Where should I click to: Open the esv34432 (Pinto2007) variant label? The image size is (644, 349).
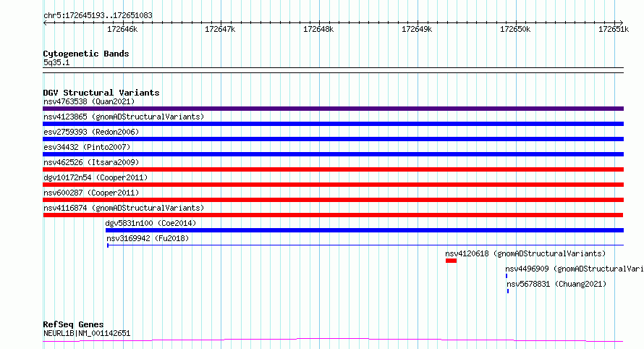point(87,147)
